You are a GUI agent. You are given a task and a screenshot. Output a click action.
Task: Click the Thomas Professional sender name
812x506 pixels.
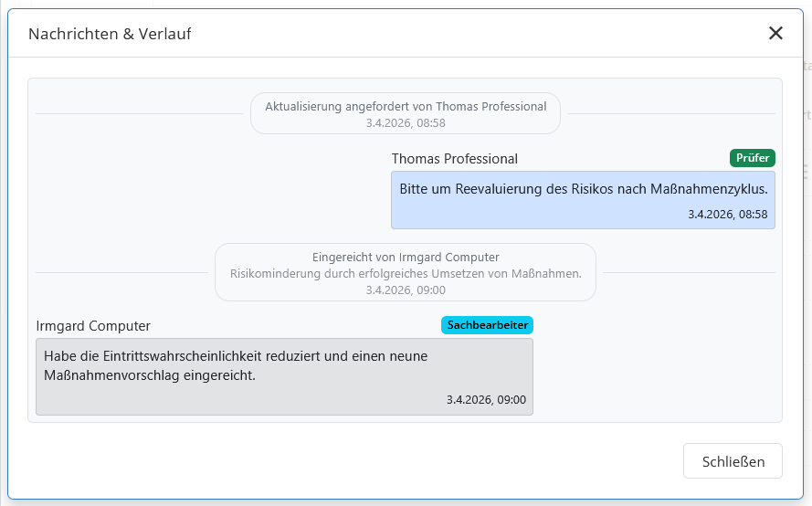[455, 159]
